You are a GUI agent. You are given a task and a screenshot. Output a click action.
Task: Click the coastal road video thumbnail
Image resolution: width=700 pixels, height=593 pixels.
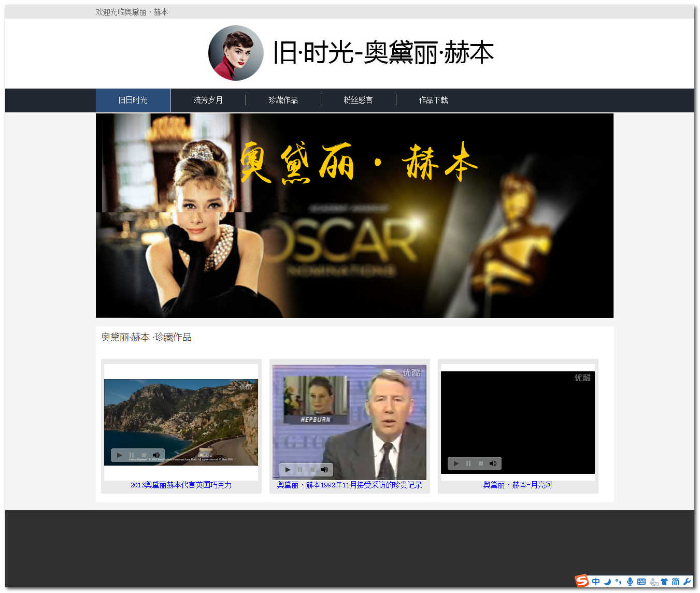[181, 422]
